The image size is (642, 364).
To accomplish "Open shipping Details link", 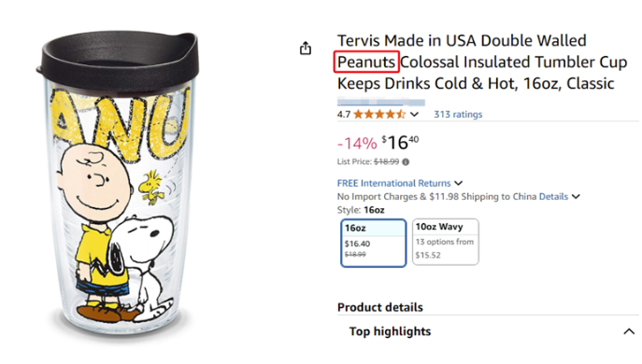I will pos(553,196).
